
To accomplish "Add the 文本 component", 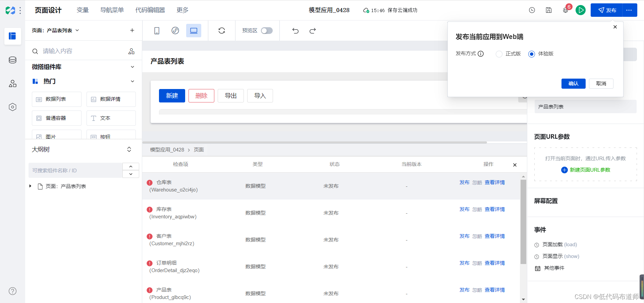I will 111,118.
